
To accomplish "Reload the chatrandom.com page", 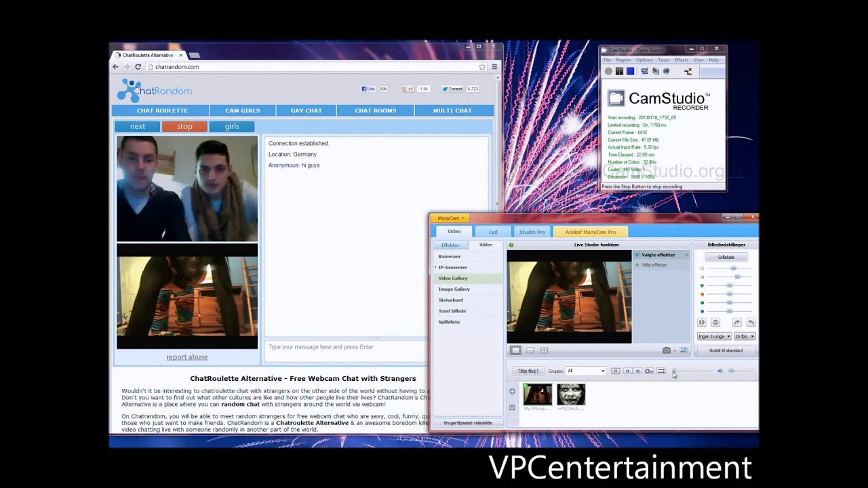I will pos(138,66).
